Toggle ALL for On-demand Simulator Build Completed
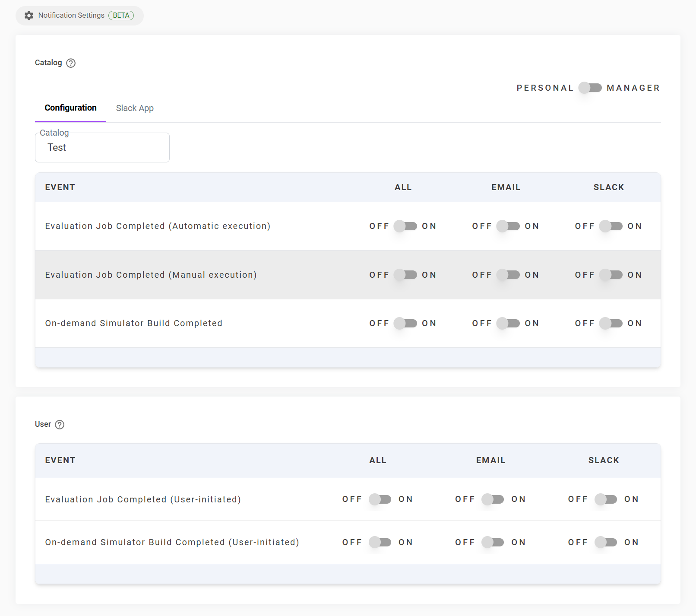Viewport: 696px width, 616px height. (405, 323)
